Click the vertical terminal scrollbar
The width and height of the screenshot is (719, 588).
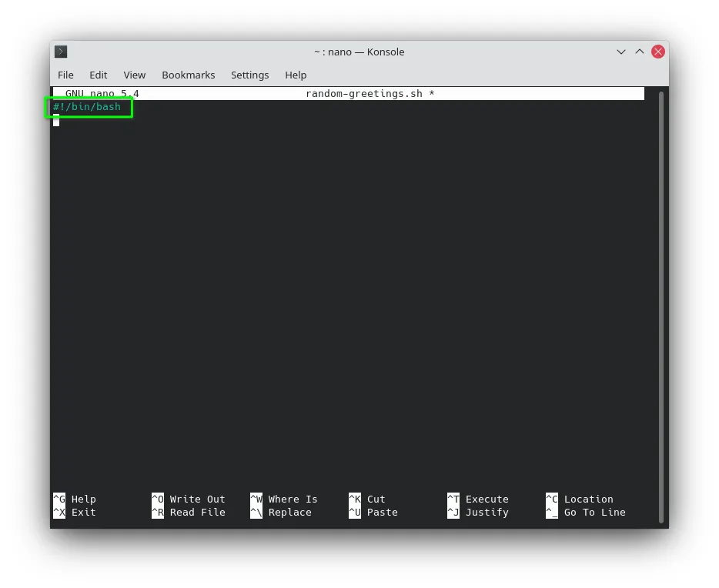tap(660, 307)
